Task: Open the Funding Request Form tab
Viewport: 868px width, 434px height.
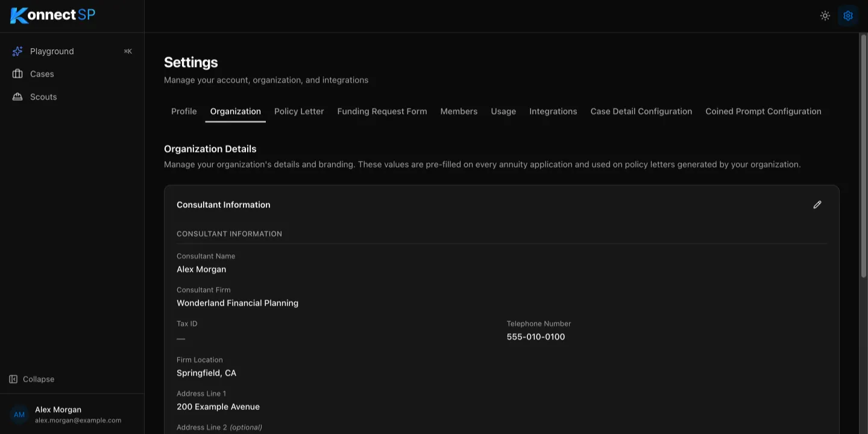Action: click(x=382, y=112)
